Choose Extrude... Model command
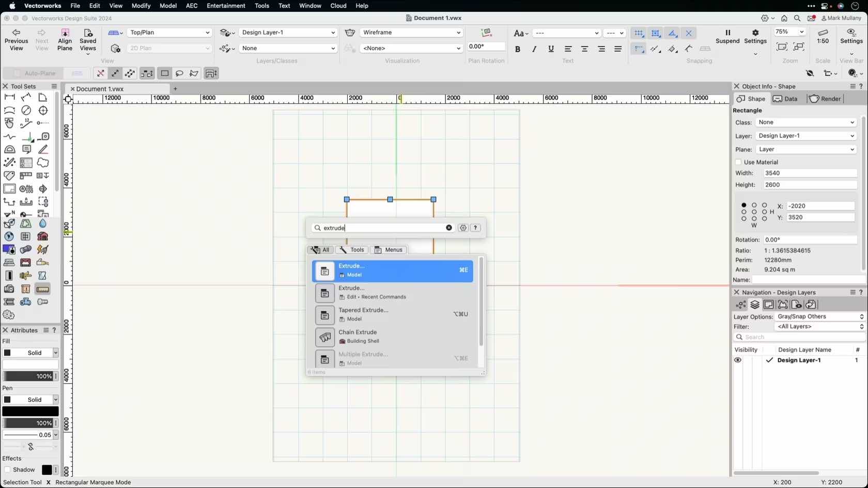This screenshot has width=868, height=488. click(x=393, y=271)
